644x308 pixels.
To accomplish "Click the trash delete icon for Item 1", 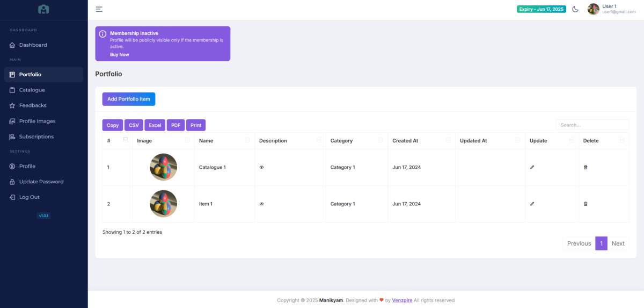I will point(586,204).
